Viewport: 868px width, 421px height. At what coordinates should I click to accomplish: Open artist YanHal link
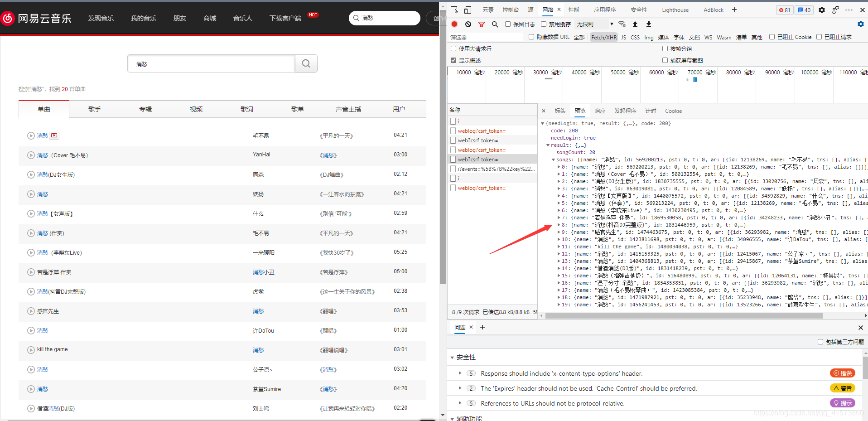tap(261, 155)
